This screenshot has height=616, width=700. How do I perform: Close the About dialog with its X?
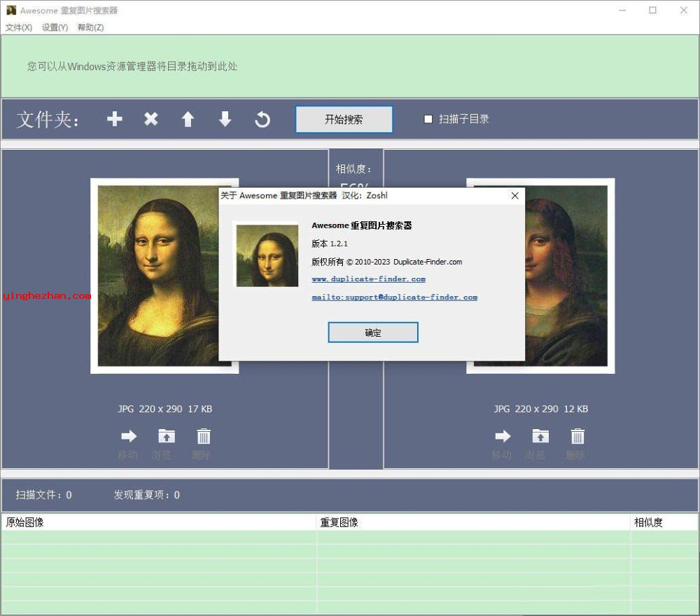pos(514,195)
